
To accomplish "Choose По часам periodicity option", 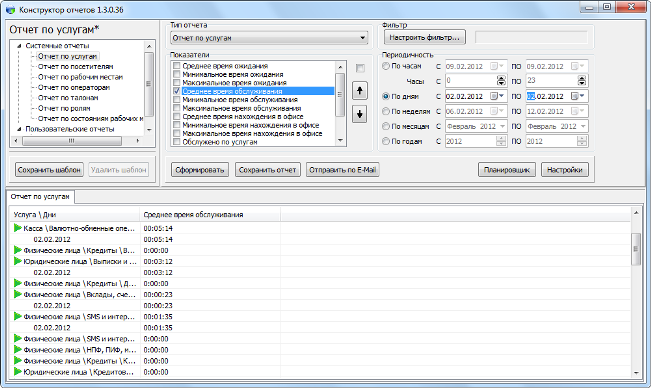I will point(386,66).
